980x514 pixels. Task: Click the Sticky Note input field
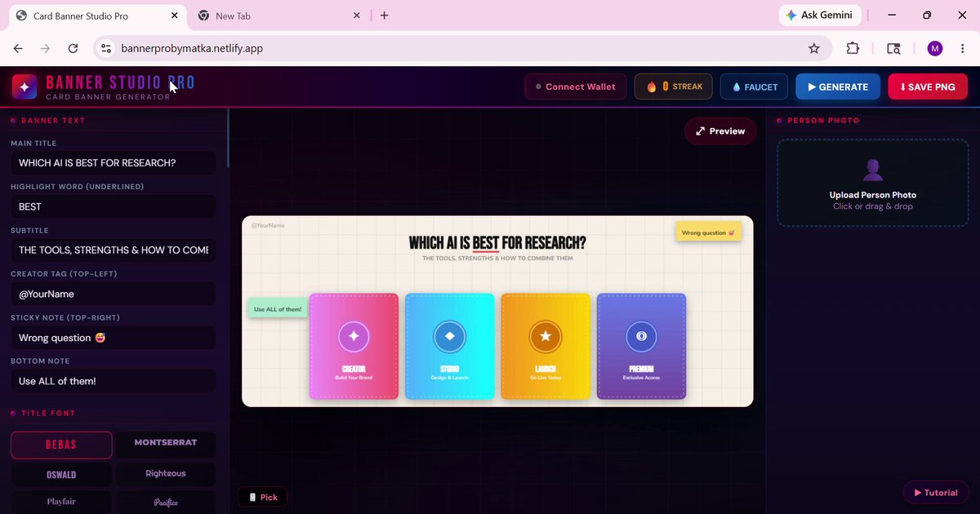pos(114,338)
